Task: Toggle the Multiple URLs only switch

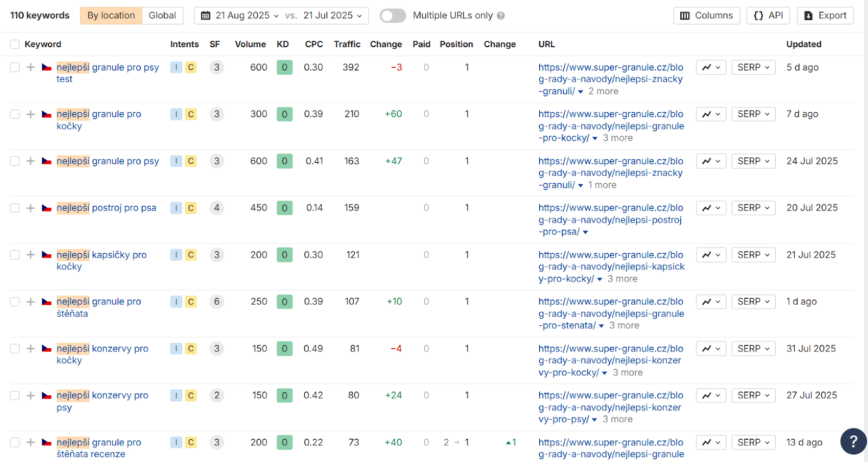Action: coord(393,16)
